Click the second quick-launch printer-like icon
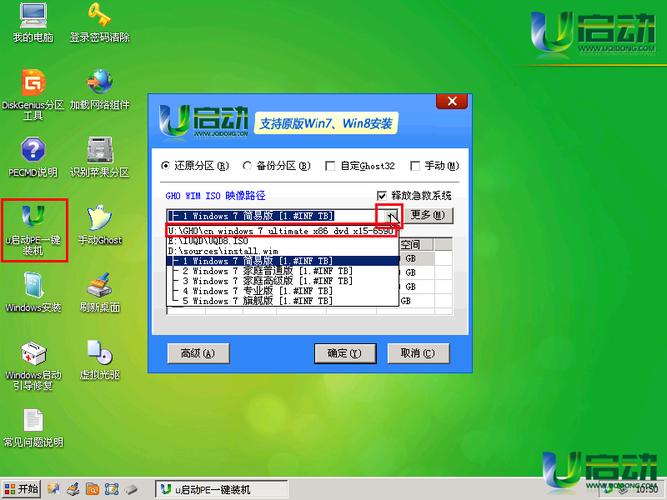The image size is (667, 500). tap(72, 489)
